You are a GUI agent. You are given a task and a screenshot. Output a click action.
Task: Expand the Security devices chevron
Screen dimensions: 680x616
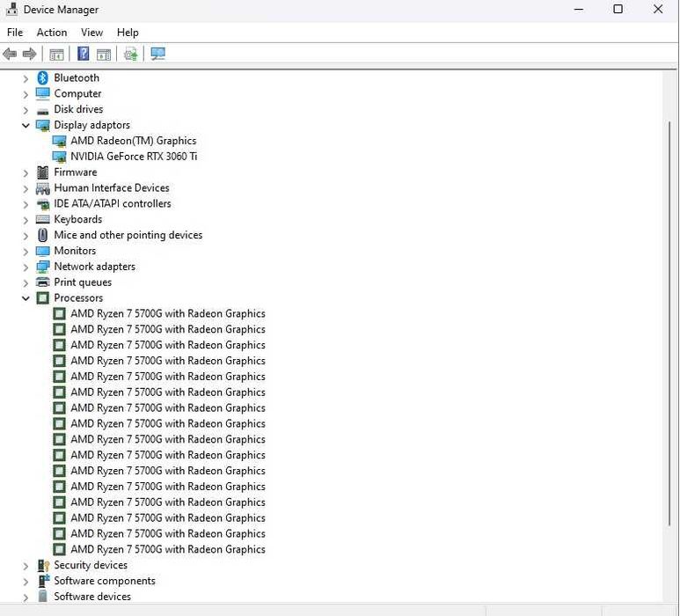[x=26, y=566]
